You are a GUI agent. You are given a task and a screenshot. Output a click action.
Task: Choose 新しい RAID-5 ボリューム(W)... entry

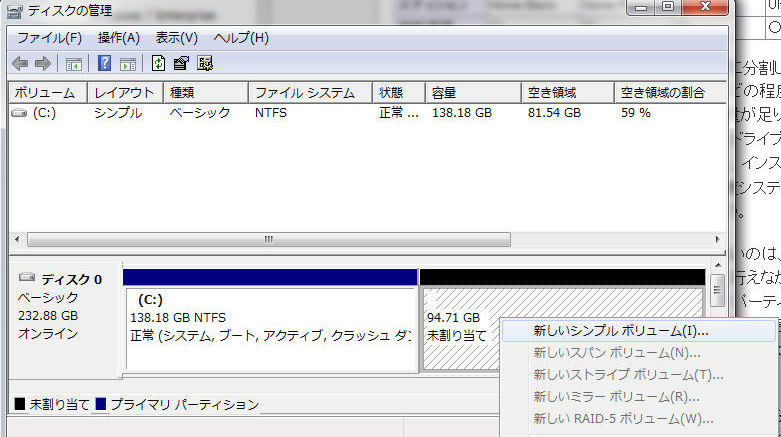point(639,419)
